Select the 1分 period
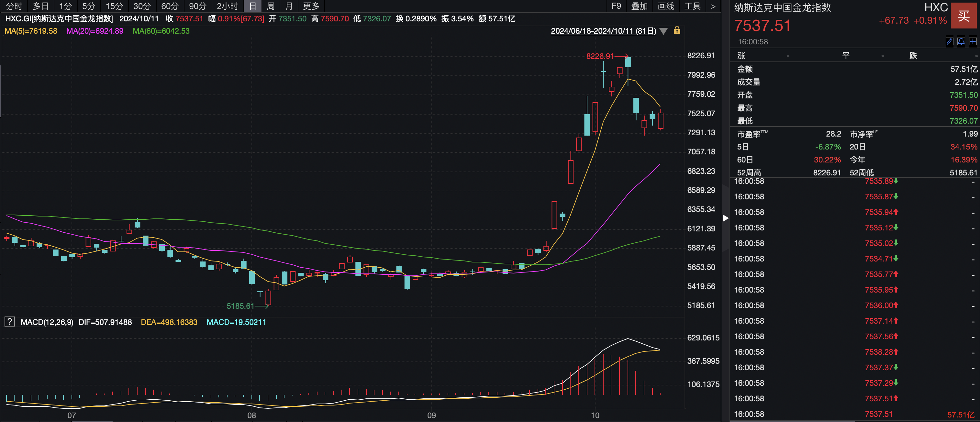Screen dimensions: 980x422 [x=65, y=6]
